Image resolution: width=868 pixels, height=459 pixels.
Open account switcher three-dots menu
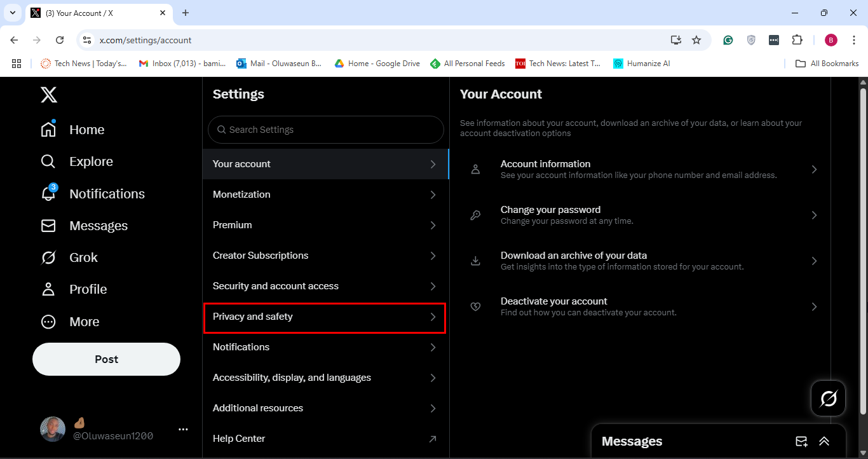click(x=183, y=430)
